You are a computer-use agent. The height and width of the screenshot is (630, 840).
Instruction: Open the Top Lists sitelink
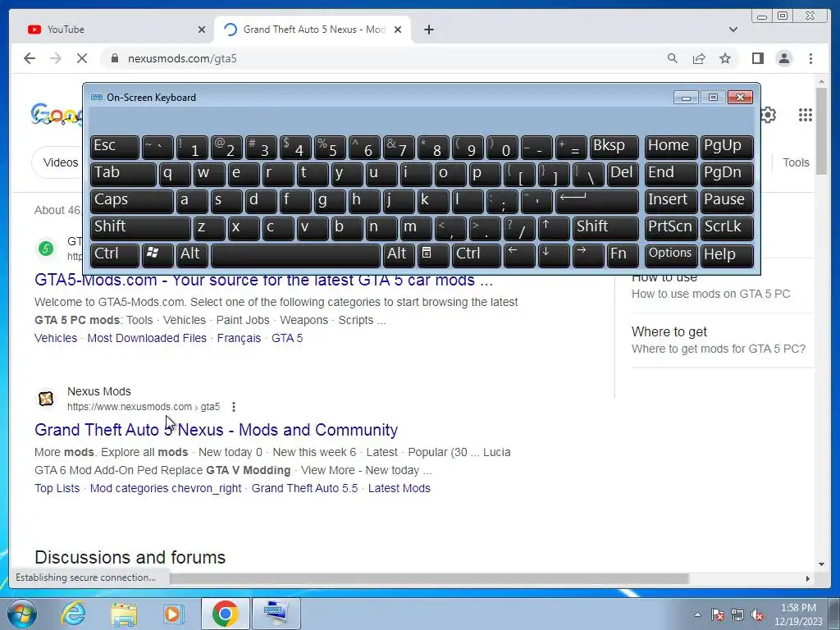57,488
